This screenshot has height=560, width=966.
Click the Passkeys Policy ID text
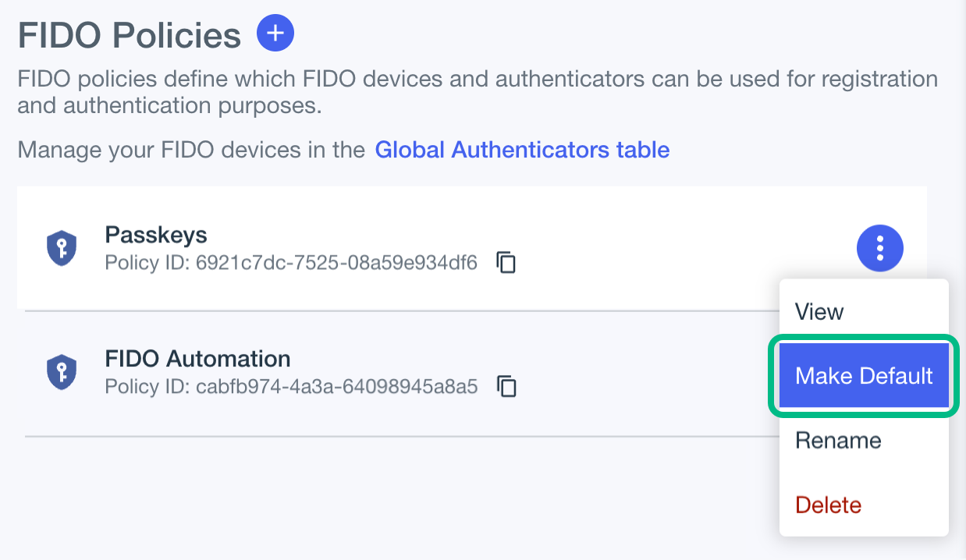pos(291,263)
